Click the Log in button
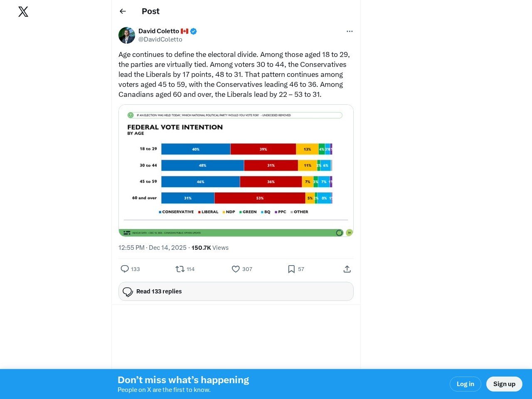Image resolution: width=532 pixels, height=399 pixels. tap(465, 384)
